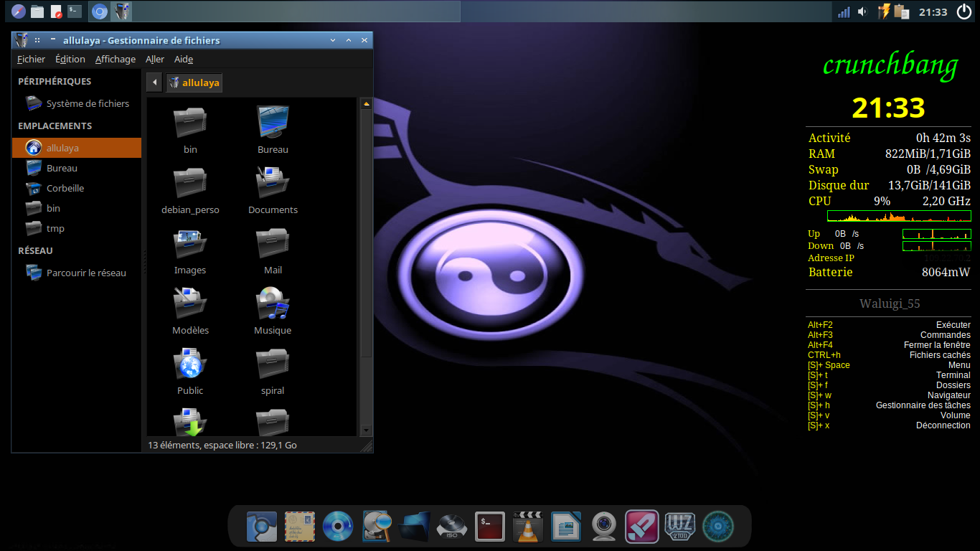Viewport: 980px width, 551px height.
Task: Click the power button in top panel
Action: point(963,12)
